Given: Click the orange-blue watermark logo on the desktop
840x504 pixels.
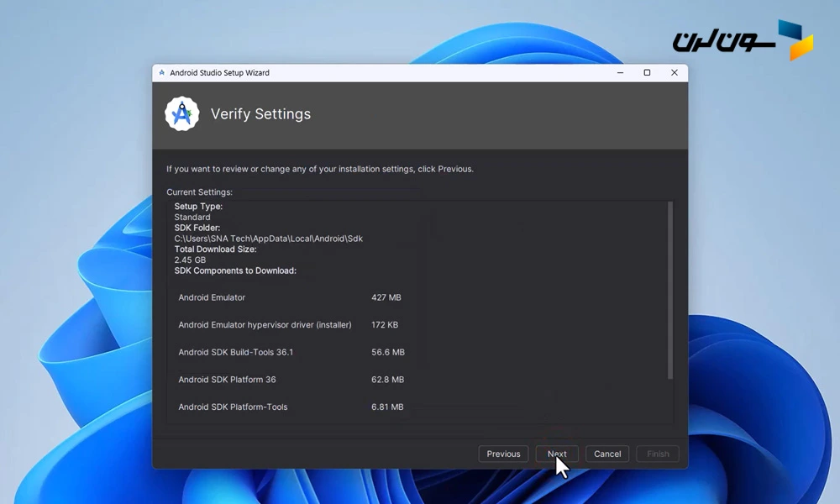Looking at the screenshot, I should pos(795,39).
